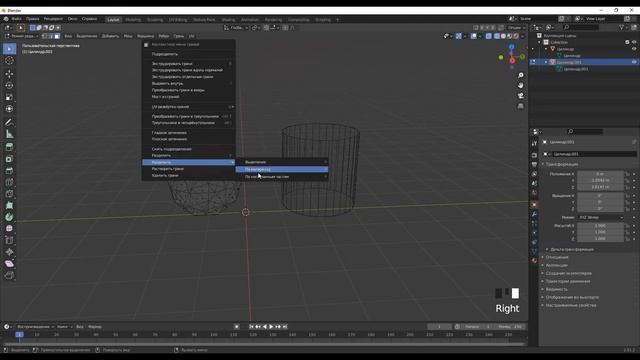This screenshot has width=640, height=360.
Task: Toggle the camera view icon
Action: tap(520, 96)
